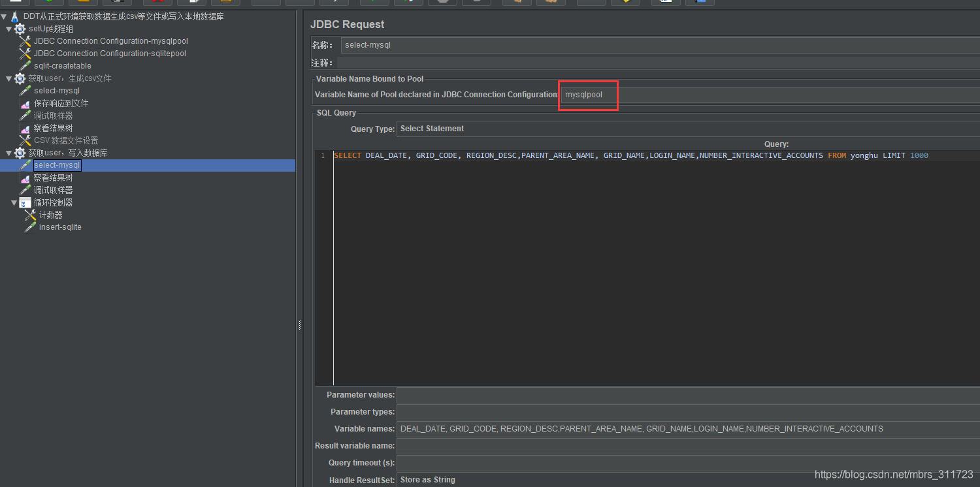Viewport: 980px width, 487px height.
Task: Click inside the SQL query editor text
Action: click(630, 155)
